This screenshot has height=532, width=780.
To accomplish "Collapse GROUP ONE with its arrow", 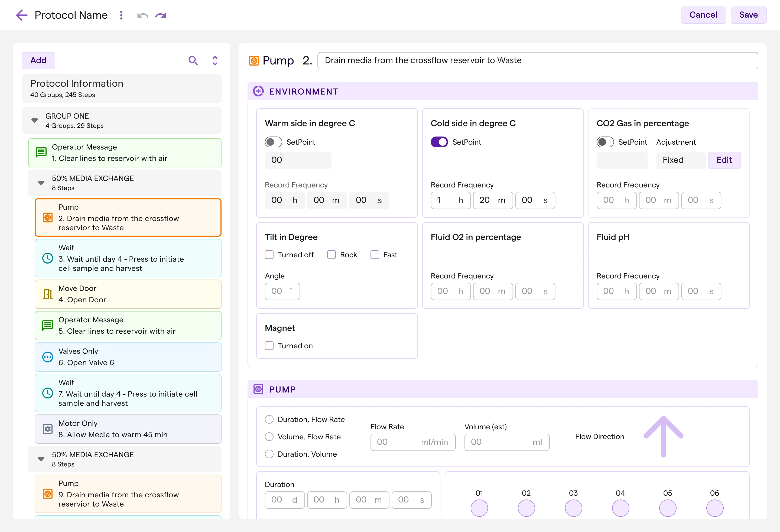I will (x=34, y=121).
